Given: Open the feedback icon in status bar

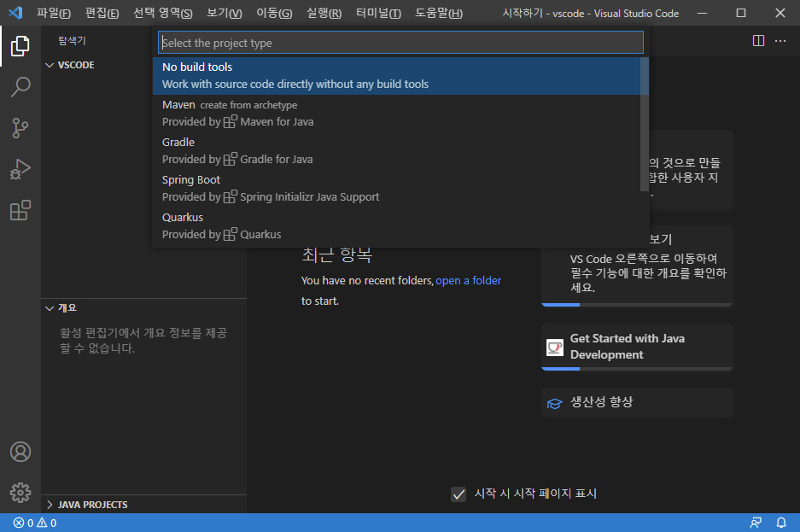Looking at the screenshot, I should pos(756,523).
